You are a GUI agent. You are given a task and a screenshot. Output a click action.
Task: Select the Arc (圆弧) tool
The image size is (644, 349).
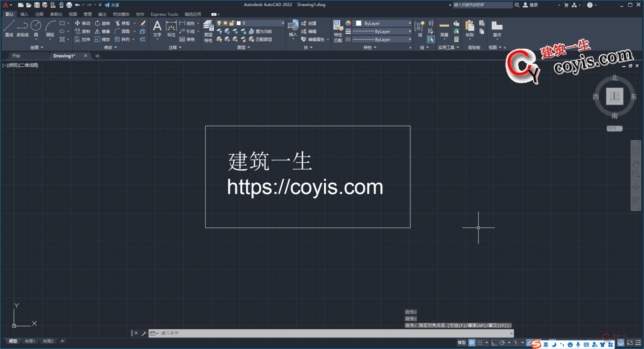click(x=50, y=29)
